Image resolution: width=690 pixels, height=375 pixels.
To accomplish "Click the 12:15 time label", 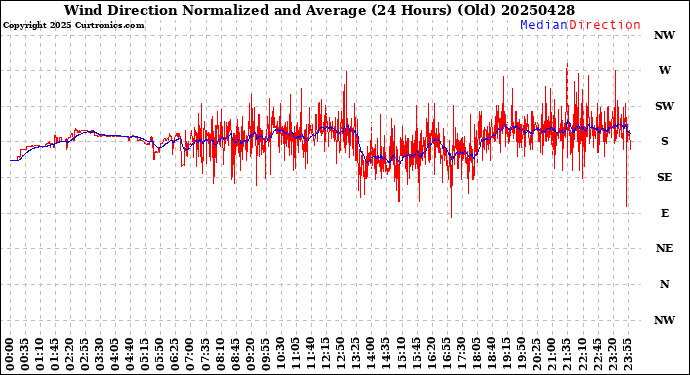I will (325, 354).
